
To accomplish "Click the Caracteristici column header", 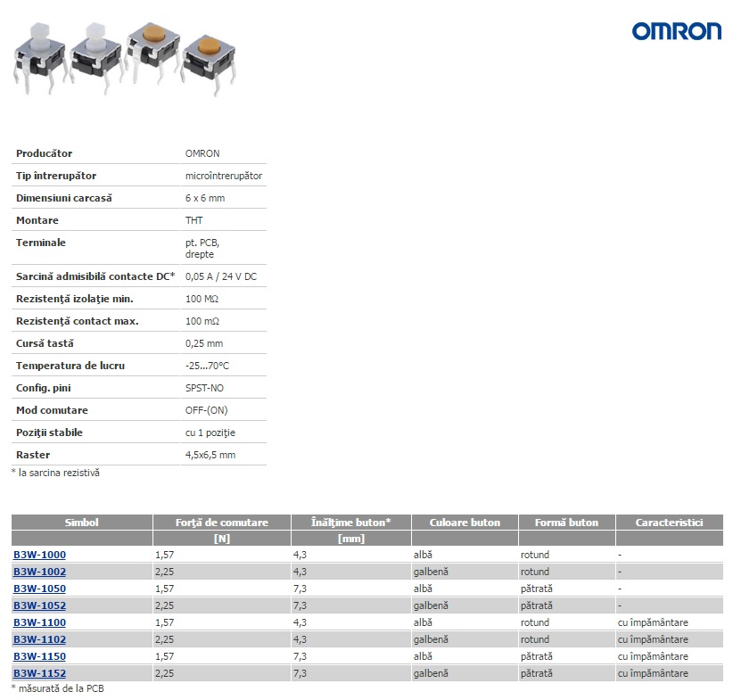I will point(669,523).
